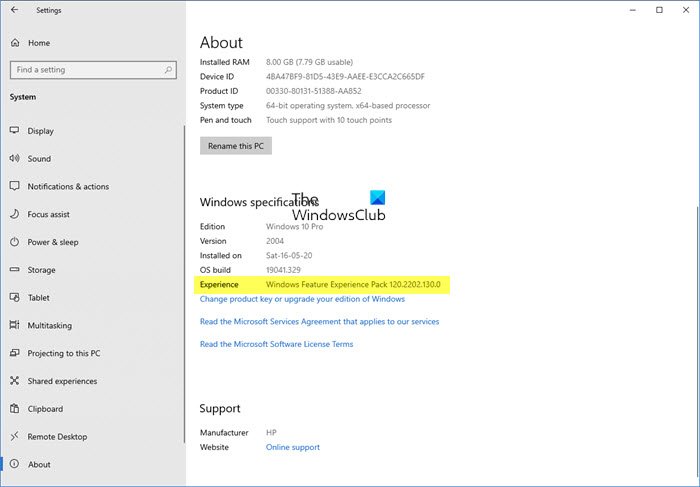Focus the Find a setting search box
Screen dimensions: 700x487
93,70
